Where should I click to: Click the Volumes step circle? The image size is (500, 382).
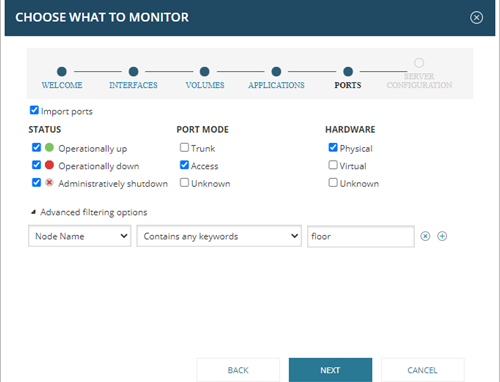(204, 71)
